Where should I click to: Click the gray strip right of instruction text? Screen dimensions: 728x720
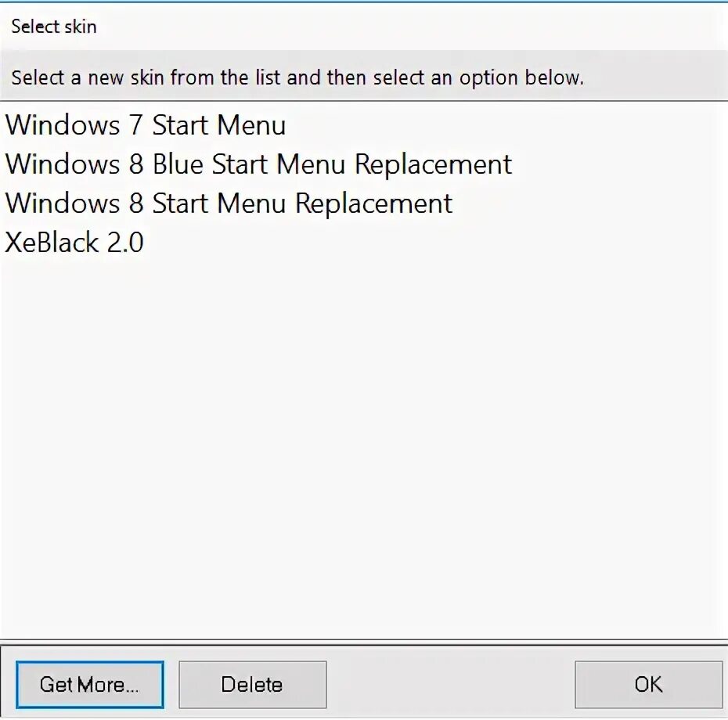click(658, 78)
